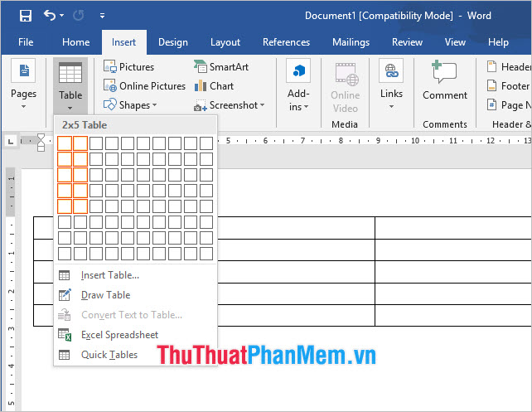Click the Redo arrow icon
Screen dimensions: 532x412
(x=79, y=15)
